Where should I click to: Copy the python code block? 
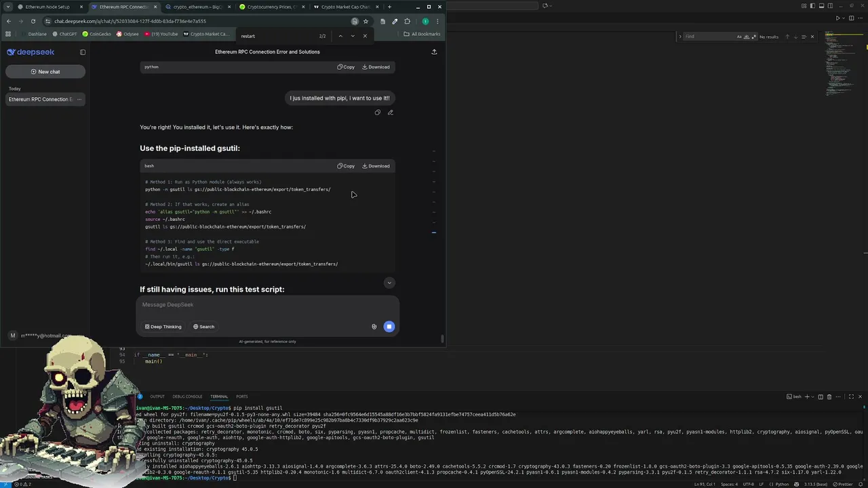(x=346, y=67)
